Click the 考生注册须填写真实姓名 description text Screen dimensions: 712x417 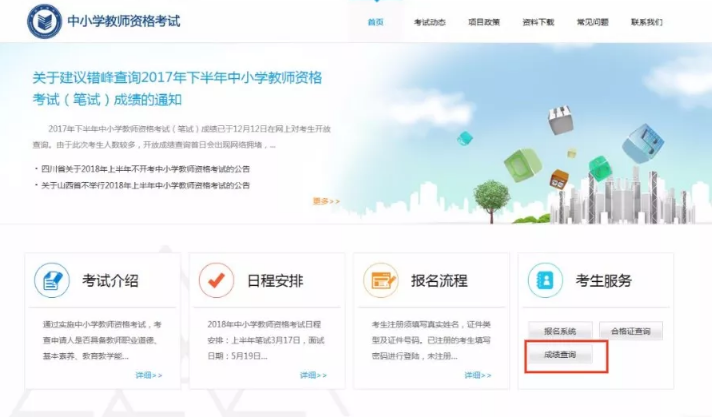point(431,340)
